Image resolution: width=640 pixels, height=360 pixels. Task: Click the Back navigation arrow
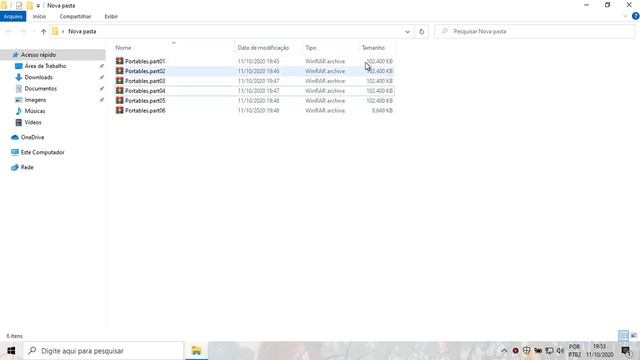pyautogui.click(x=9, y=31)
